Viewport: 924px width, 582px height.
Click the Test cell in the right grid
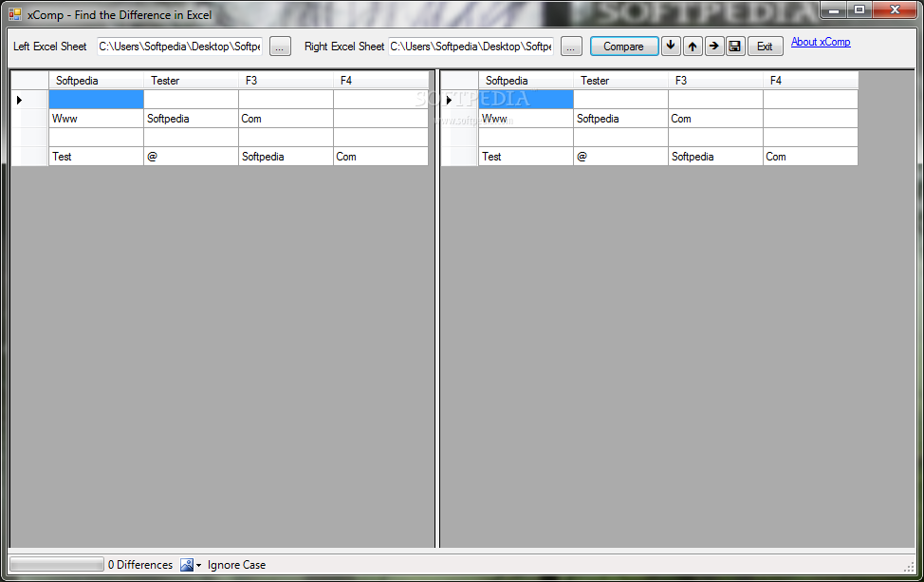point(526,157)
